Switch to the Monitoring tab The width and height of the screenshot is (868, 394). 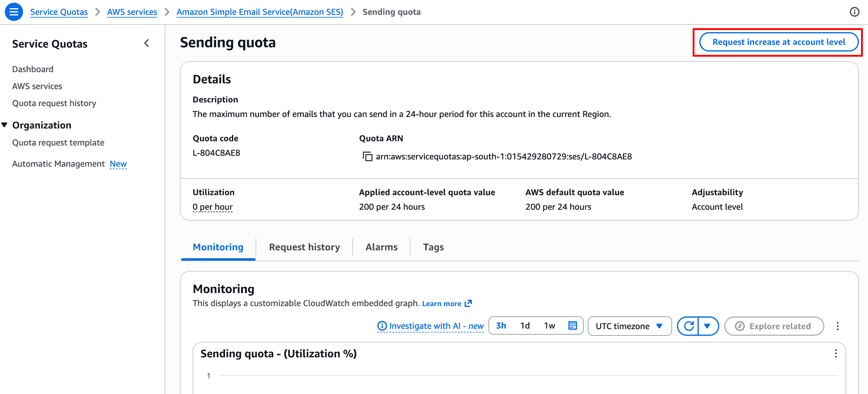(218, 247)
